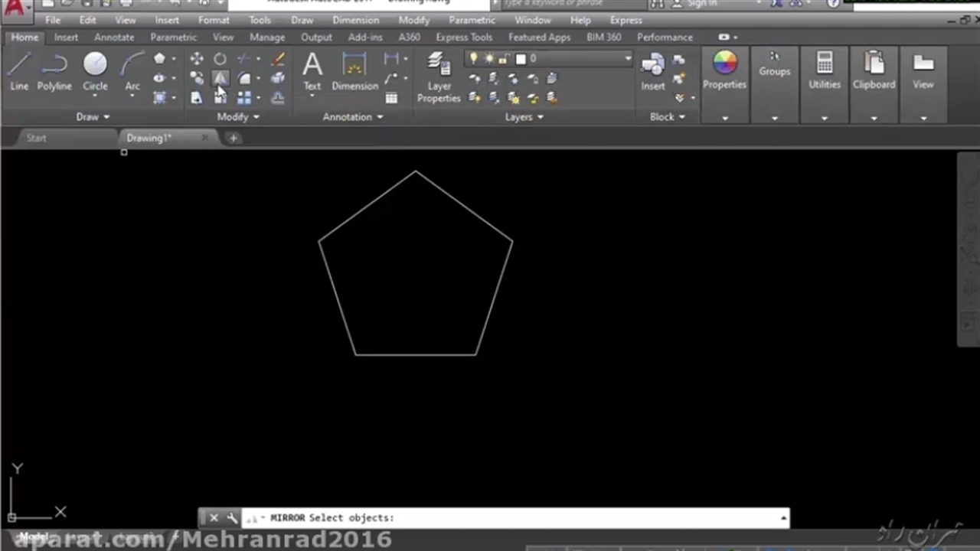Toggle the layer lock icon
980x551 pixels.
[x=504, y=59]
